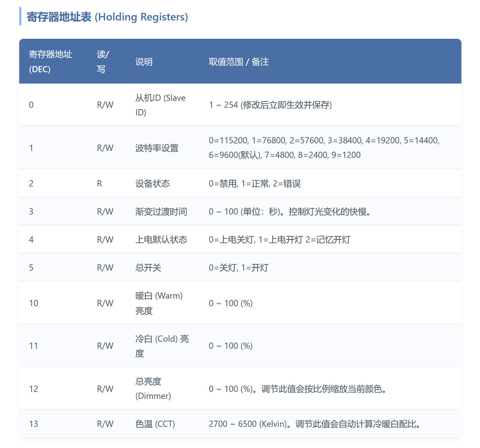Click the column header 读/写

[103, 61]
